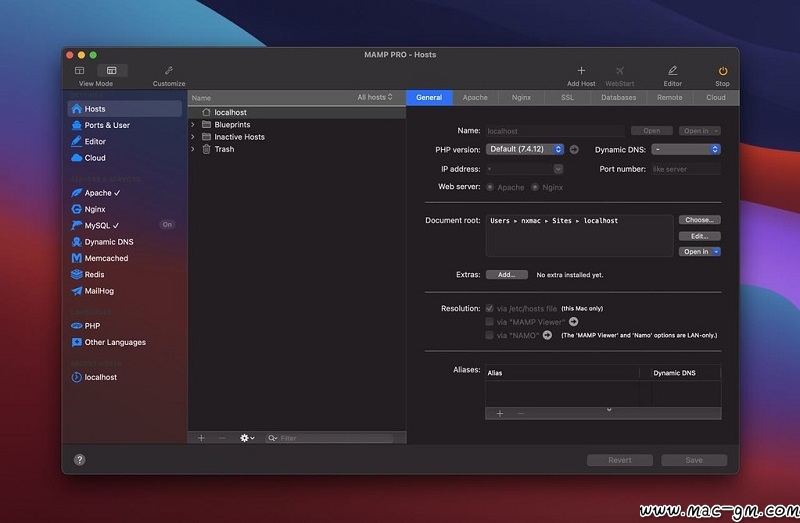Open the All hosts filter dropdown

(375, 97)
